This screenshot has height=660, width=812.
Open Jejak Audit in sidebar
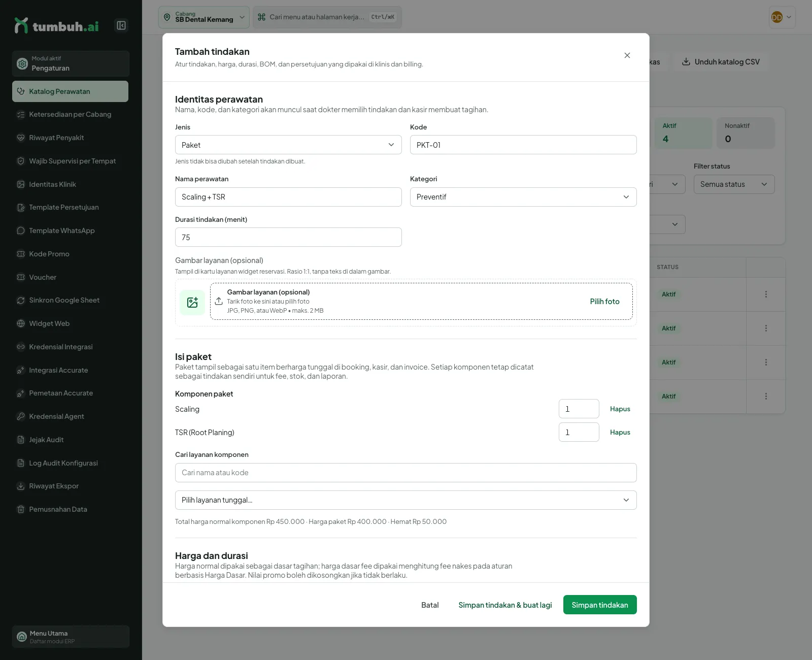click(x=70, y=440)
